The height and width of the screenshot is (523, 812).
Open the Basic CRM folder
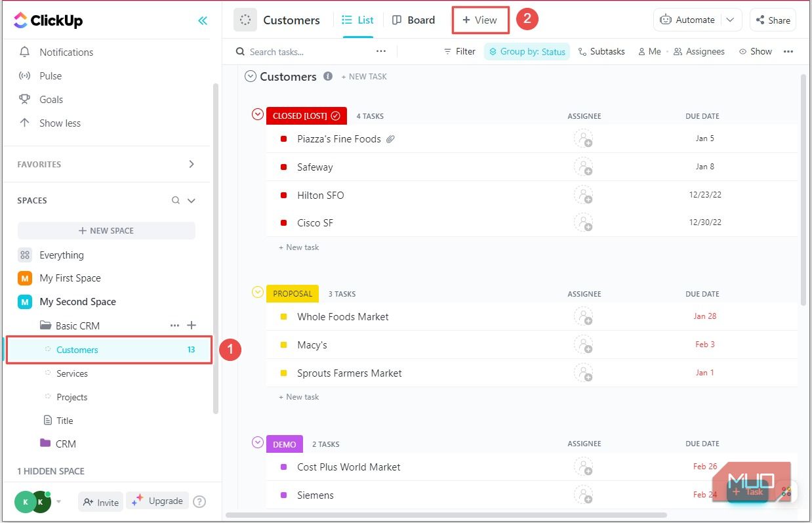[x=77, y=325]
